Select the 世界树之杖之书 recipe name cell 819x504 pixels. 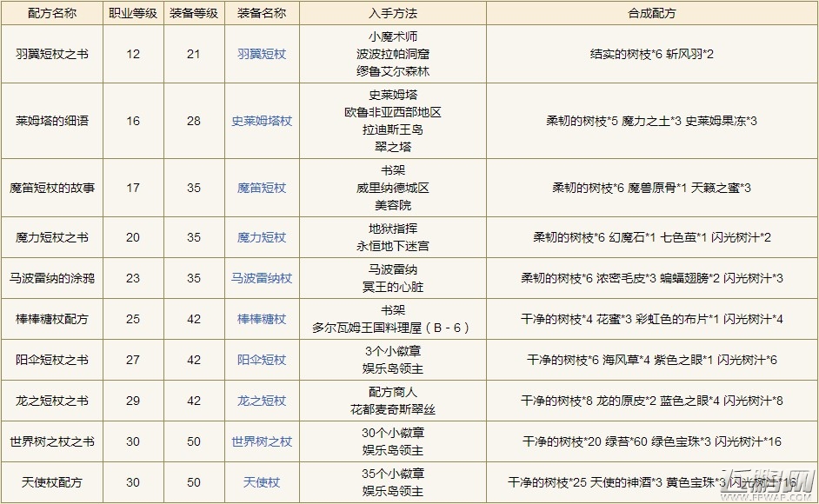pyautogui.click(x=52, y=441)
